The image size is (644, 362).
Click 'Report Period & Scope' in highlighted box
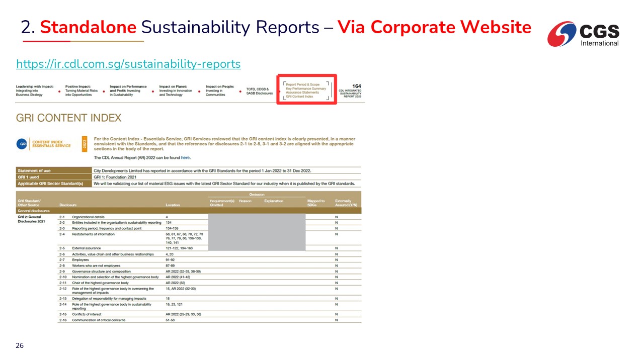(303, 84)
